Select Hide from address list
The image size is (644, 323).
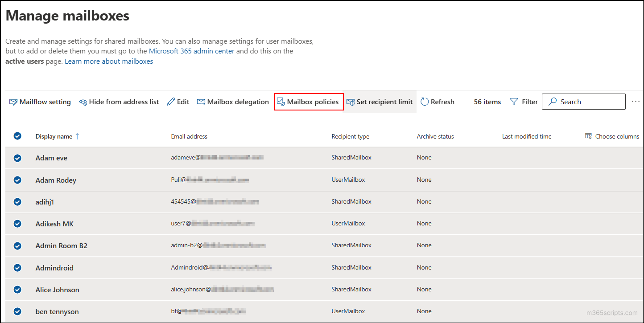point(119,102)
